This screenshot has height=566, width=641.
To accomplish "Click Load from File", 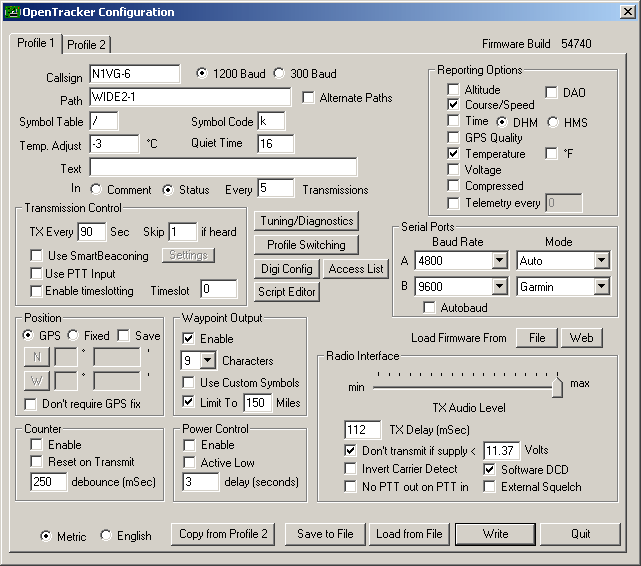I will [x=409, y=534].
